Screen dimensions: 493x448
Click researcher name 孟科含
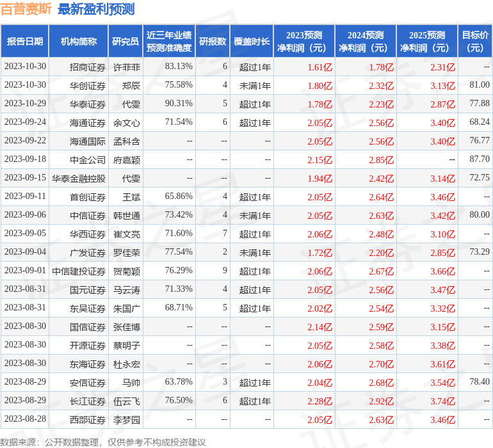click(126, 141)
